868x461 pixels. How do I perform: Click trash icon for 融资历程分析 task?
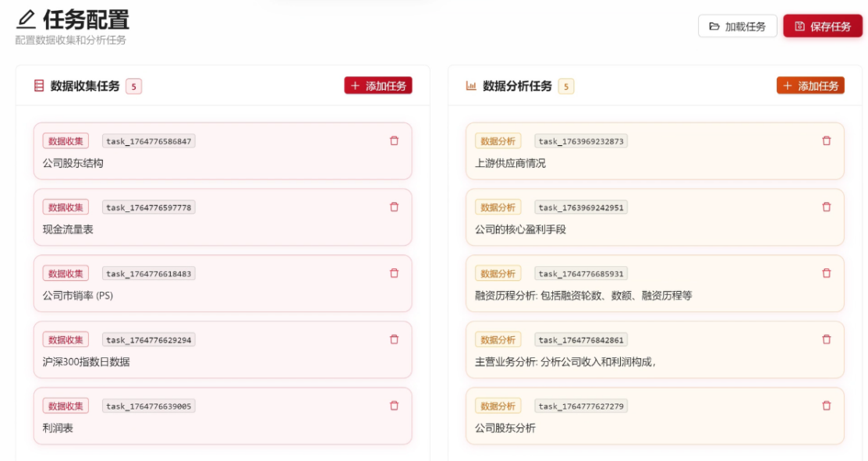pos(827,274)
